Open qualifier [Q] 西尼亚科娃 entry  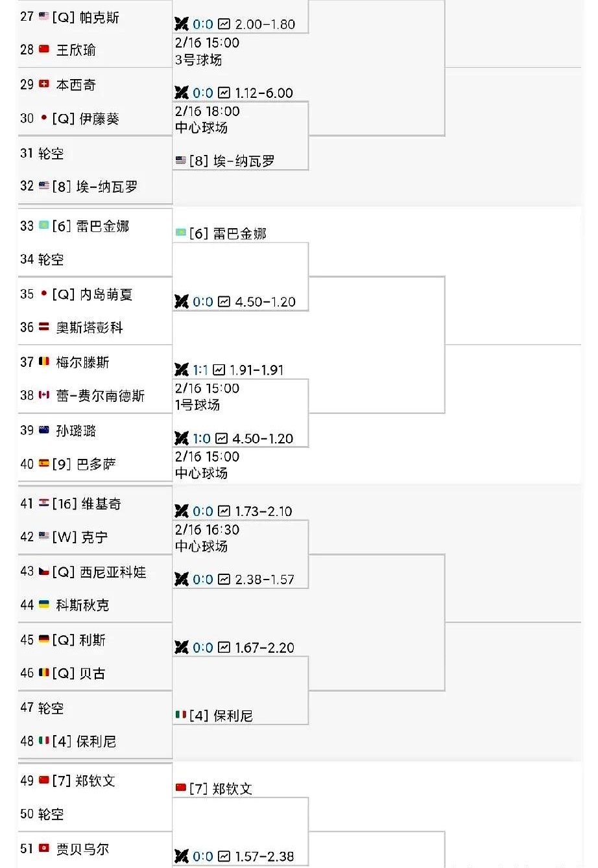[x=99, y=572]
